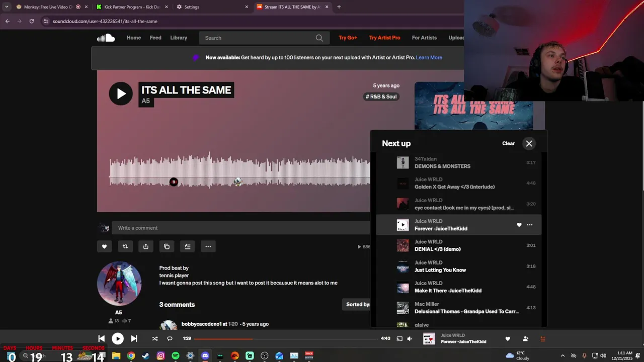This screenshot has width=644, height=362.
Task: Skip to next track in player bar
Action: 134,339
